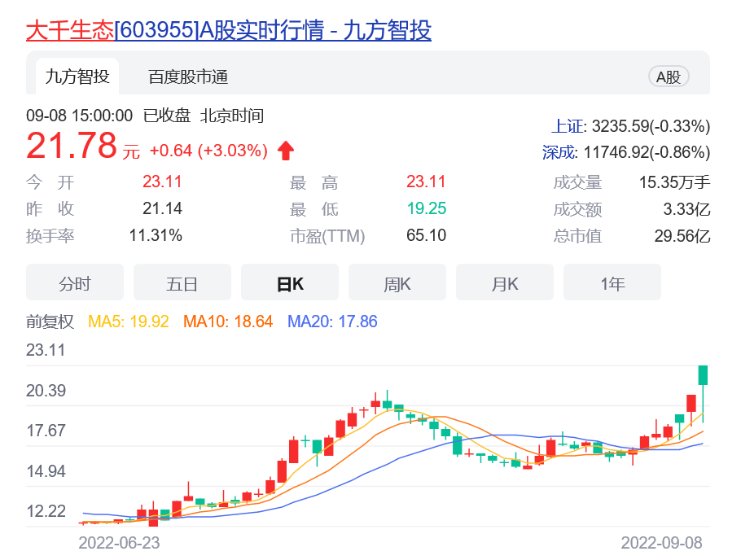Select the 1年 chart view
Screen dimensions: 741x560
[612, 283]
